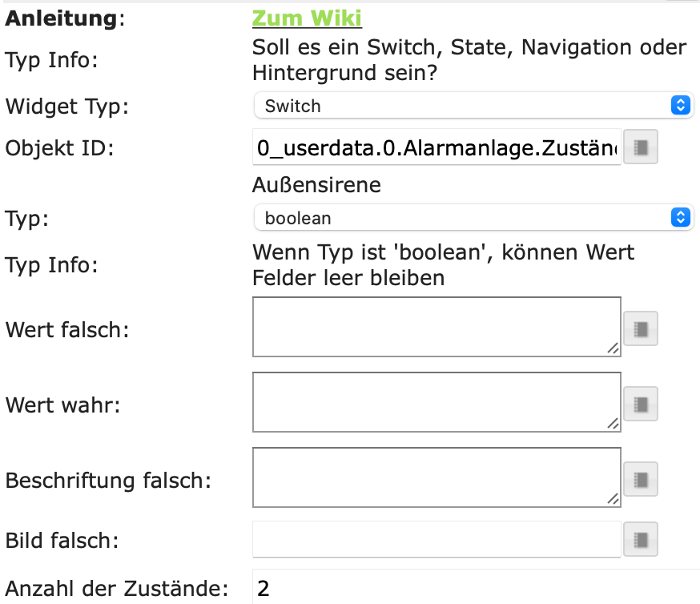This screenshot has width=700, height=604.
Task: Open image picker icon beside Bild falsch
Action: (x=641, y=539)
